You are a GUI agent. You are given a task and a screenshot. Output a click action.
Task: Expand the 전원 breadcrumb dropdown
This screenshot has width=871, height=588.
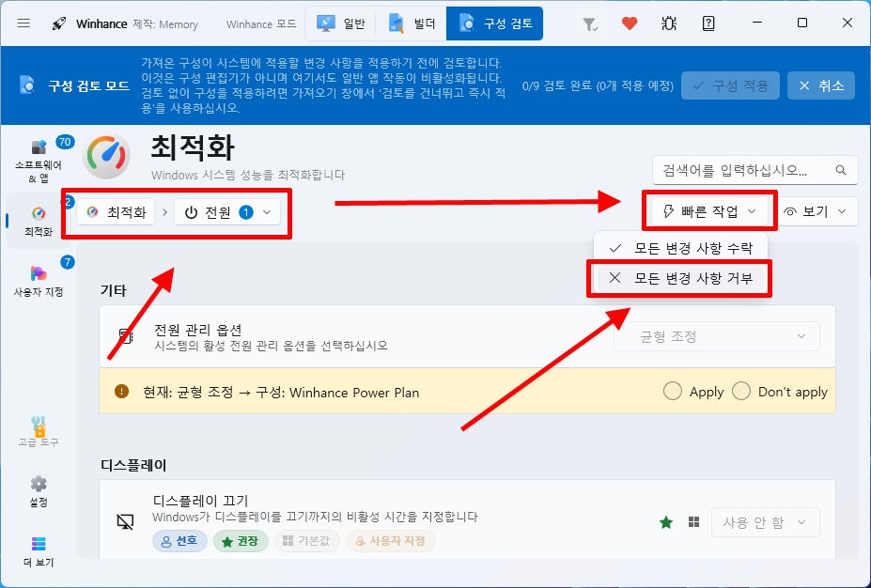click(x=227, y=212)
